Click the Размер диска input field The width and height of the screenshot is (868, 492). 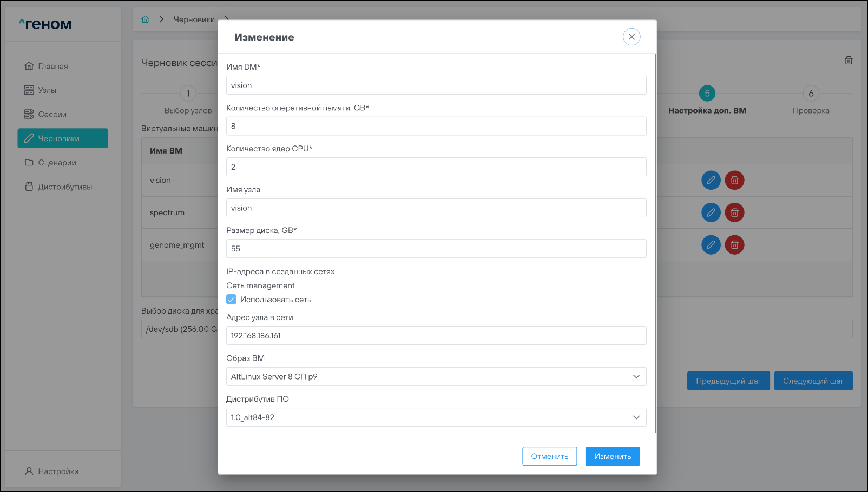[436, 249]
